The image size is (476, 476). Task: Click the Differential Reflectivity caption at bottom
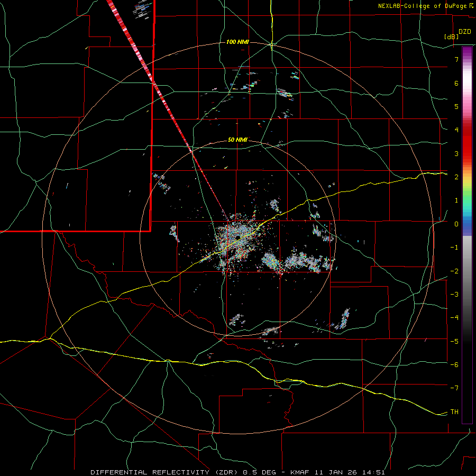click(x=237, y=472)
